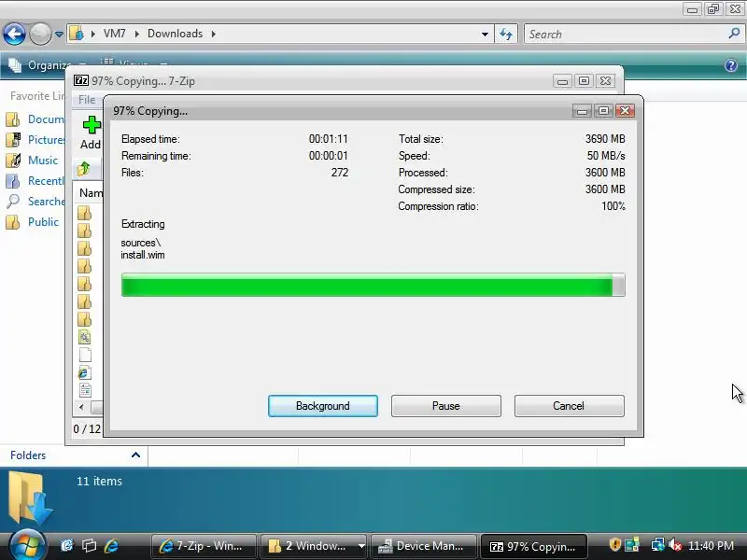
Task: Click the Show Desktop quick launch icon
Action: point(66,545)
